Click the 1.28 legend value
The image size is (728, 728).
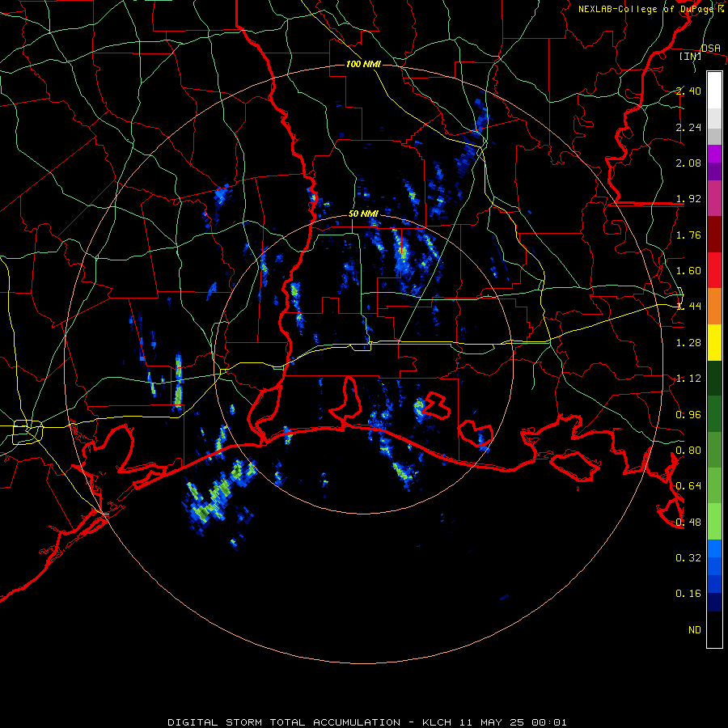(688, 343)
